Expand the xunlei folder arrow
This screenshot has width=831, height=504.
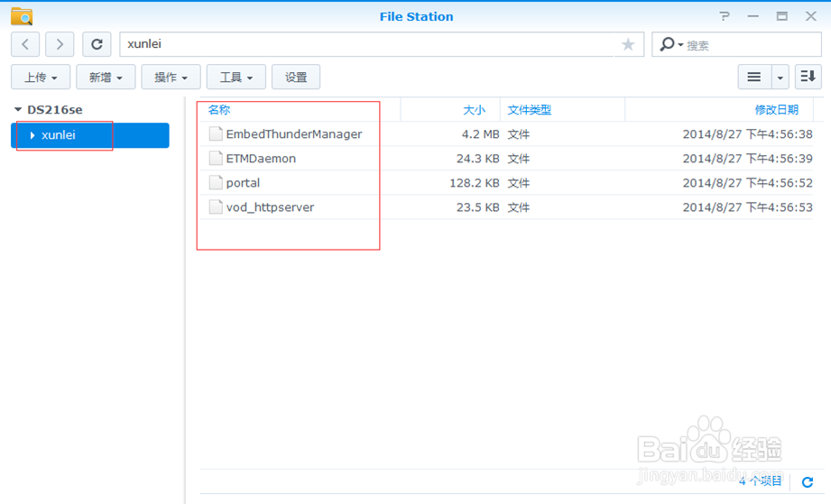pyautogui.click(x=32, y=135)
